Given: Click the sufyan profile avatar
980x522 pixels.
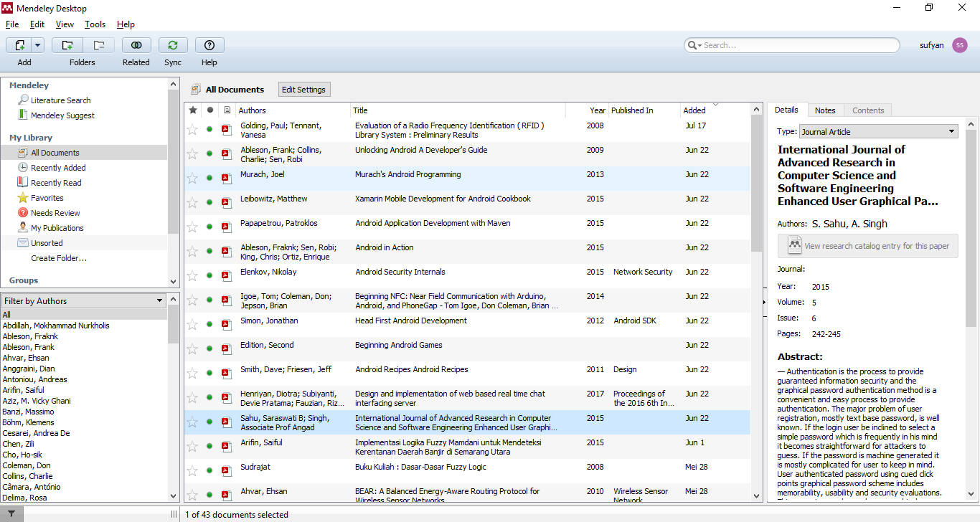Looking at the screenshot, I should pyautogui.click(x=960, y=45).
